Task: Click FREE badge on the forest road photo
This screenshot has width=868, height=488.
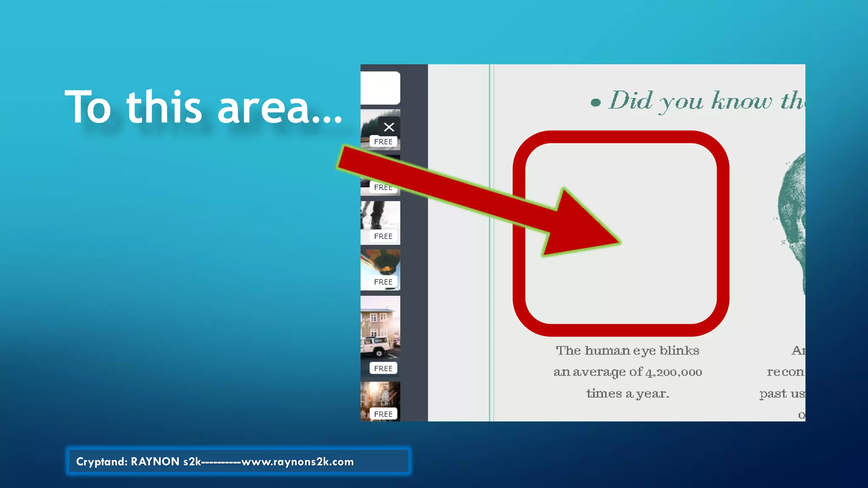Action: point(383,142)
